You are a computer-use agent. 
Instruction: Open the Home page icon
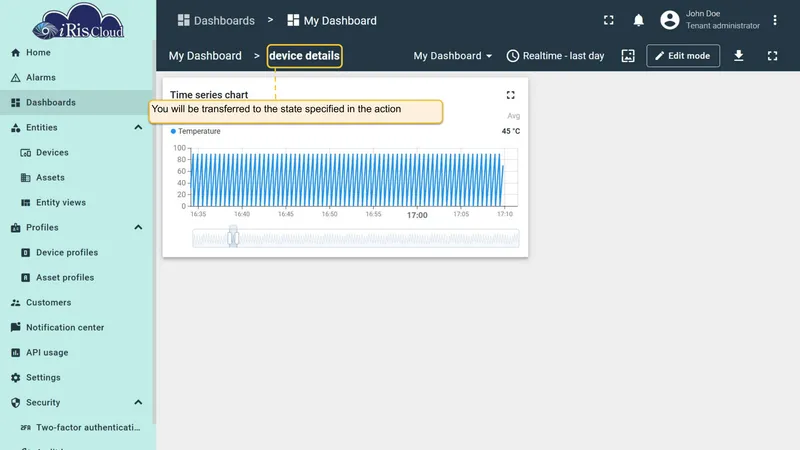click(16, 53)
